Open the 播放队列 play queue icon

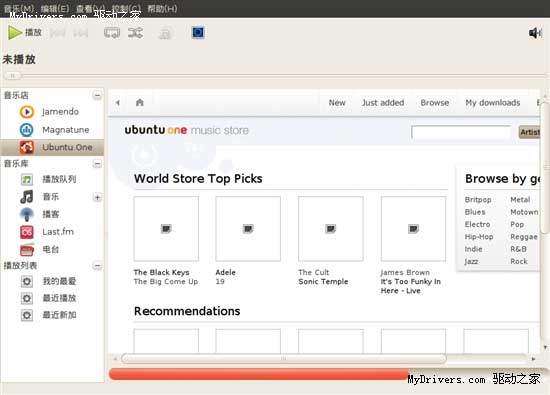pos(27,179)
